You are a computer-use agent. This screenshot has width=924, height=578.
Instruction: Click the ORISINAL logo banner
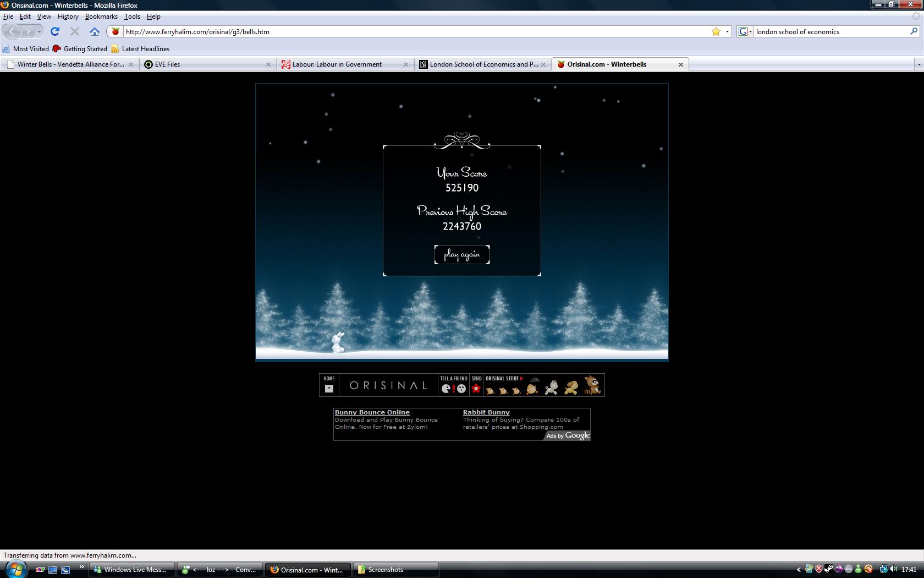point(388,385)
